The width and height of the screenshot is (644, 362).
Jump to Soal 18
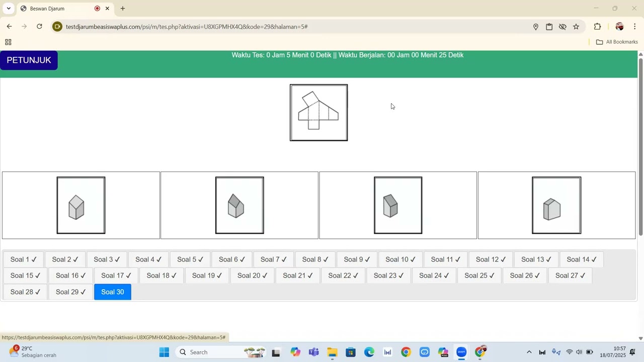[x=162, y=276]
